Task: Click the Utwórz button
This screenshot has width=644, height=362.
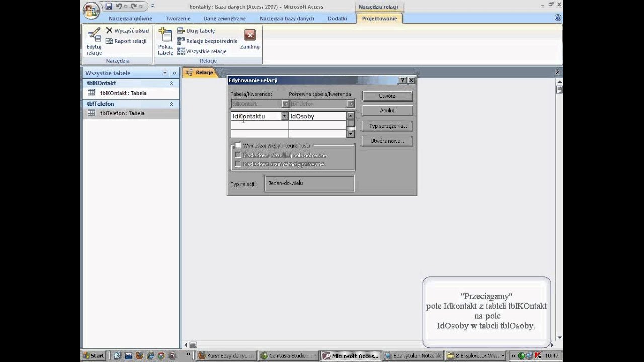Action: tap(387, 96)
